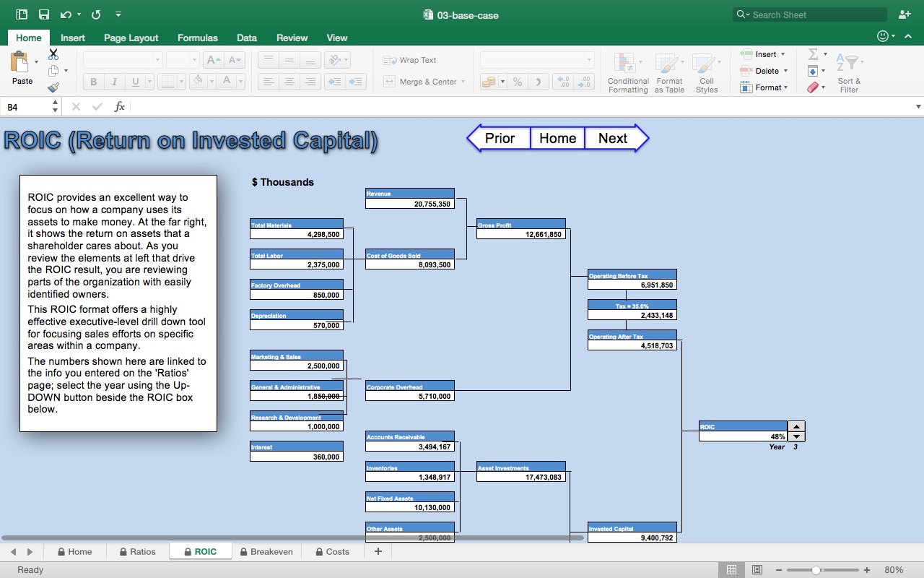The height and width of the screenshot is (578, 924).
Task: Decrease font size with the small A icon
Action: tap(234, 60)
